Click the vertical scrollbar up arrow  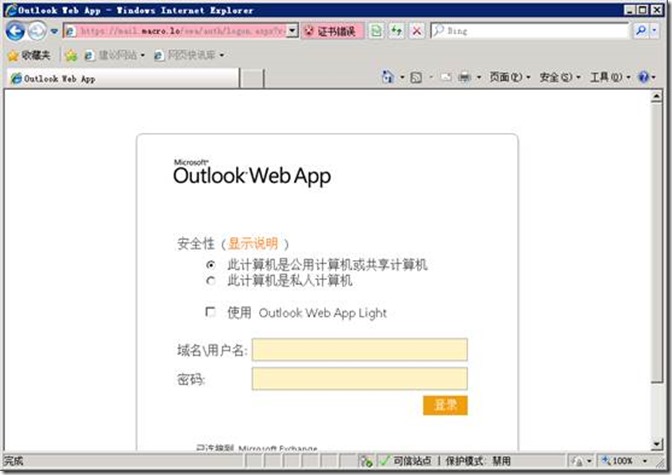point(656,97)
